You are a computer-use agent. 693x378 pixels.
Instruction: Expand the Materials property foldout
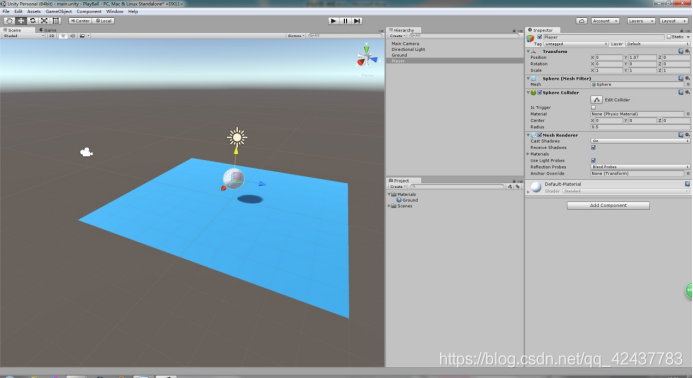pos(528,154)
